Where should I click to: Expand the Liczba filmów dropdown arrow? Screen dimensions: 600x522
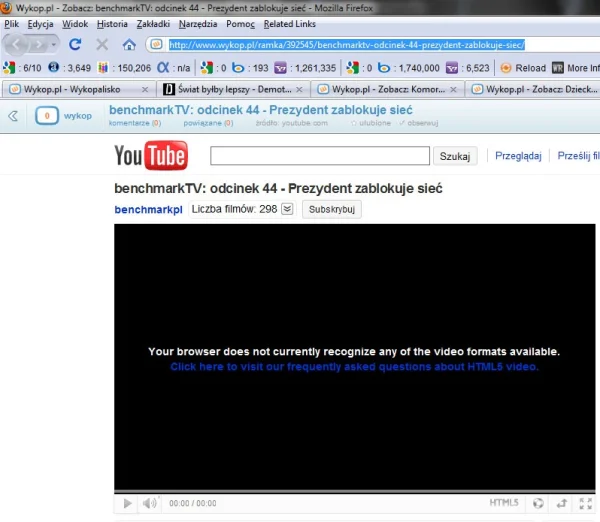click(x=287, y=209)
